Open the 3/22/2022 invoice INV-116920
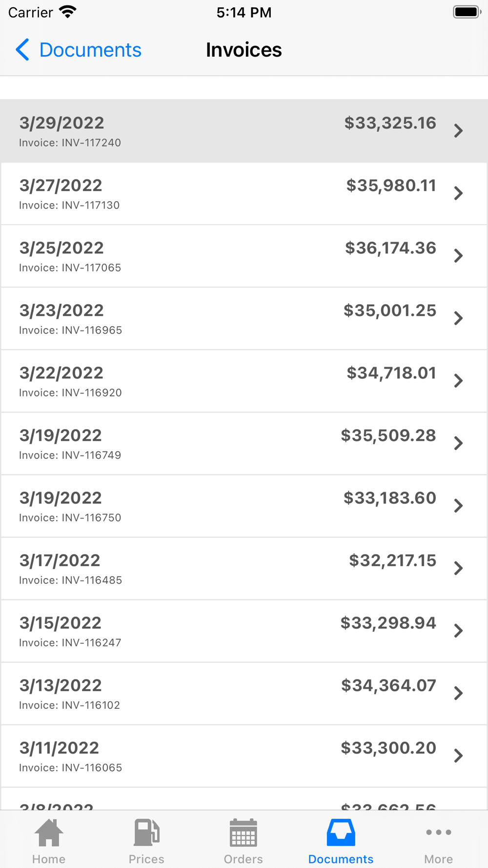This screenshot has height=868, width=488. point(244,381)
